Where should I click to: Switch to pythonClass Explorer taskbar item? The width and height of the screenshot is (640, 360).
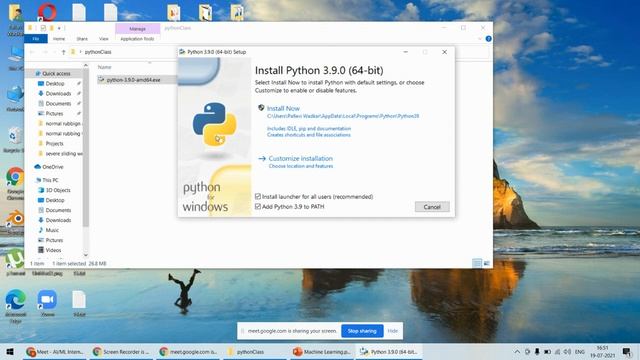254,351
